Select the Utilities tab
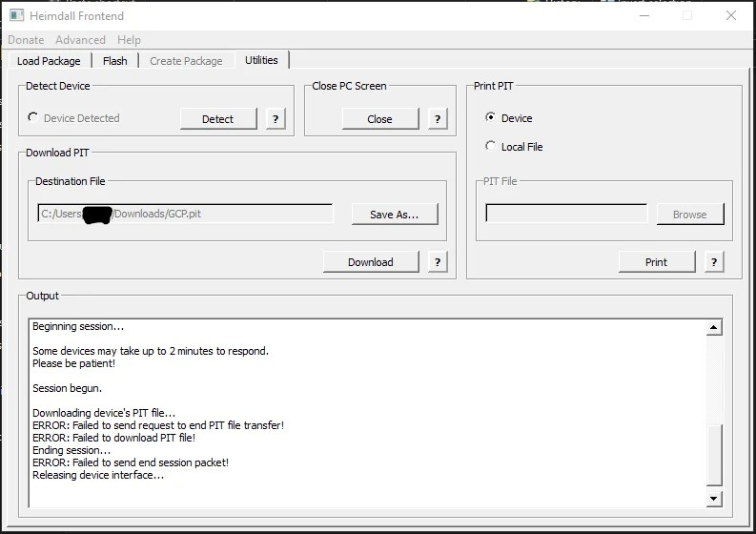Viewport: 756px width, 534px height. 261,60
